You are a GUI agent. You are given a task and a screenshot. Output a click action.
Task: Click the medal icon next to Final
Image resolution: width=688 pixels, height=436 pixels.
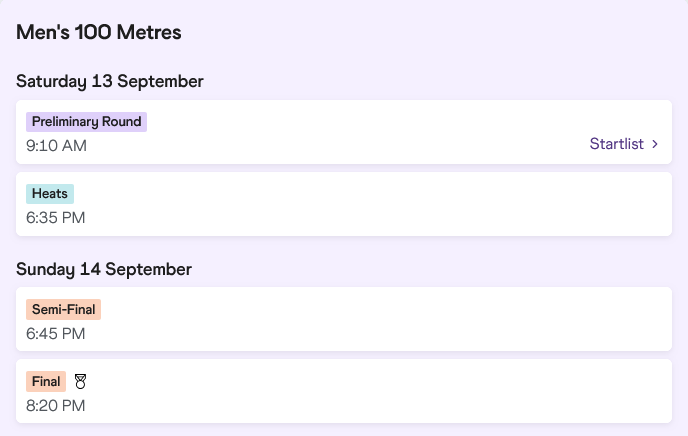(x=80, y=382)
